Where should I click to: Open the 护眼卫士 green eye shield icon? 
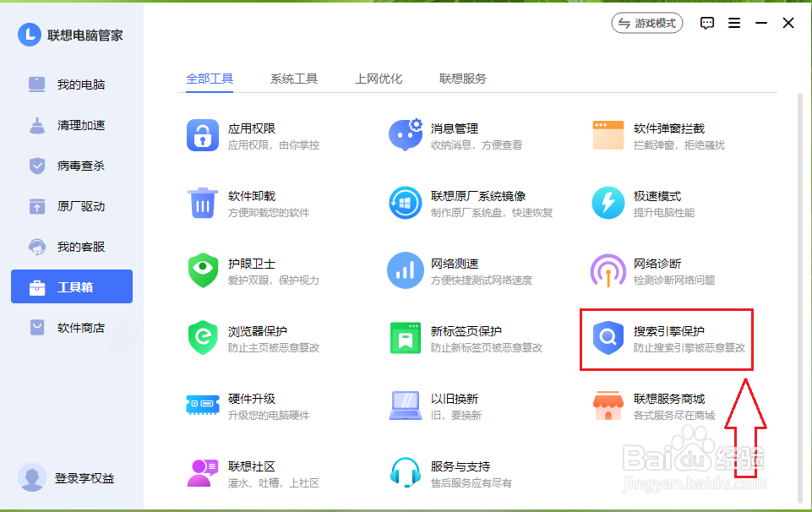pyautogui.click(x=203, y=270)
